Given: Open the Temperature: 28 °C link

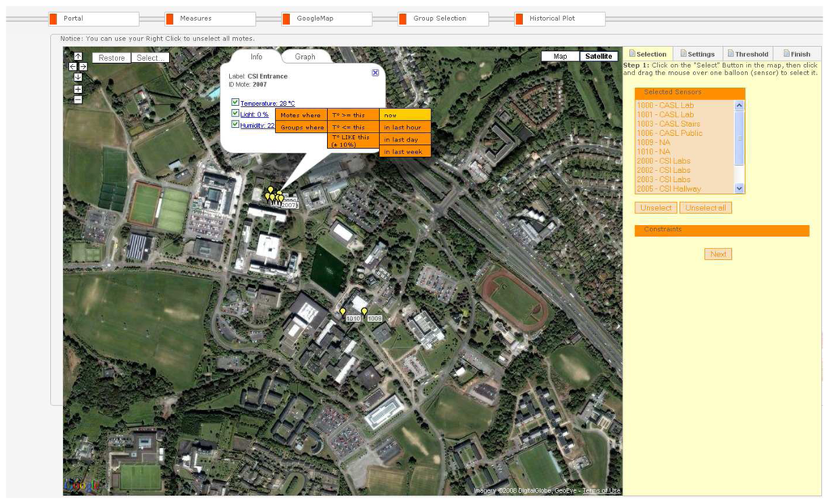Looking at the screenshot, I should click(267, 104).
